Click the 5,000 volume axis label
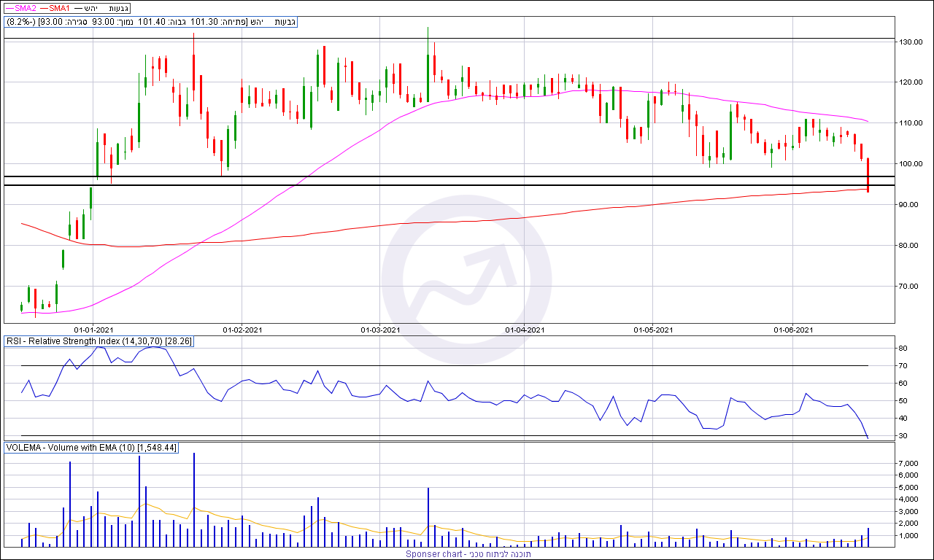Screen dimensions: 934x560 (x=907, y=488)
